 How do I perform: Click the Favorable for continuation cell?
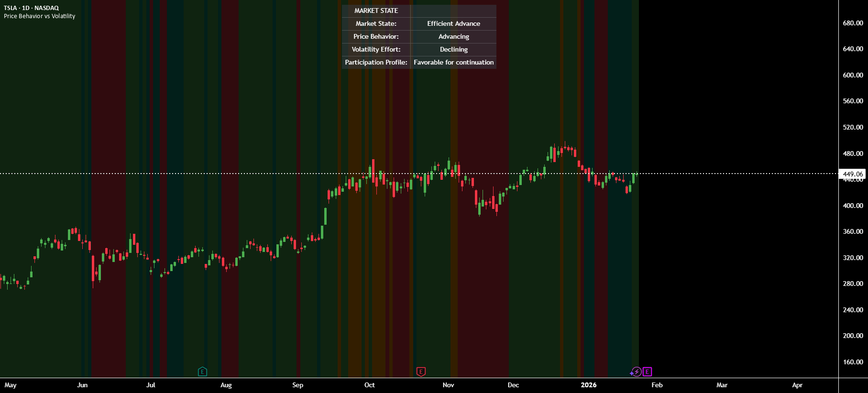pyautogui.click(x=453, y=62)
